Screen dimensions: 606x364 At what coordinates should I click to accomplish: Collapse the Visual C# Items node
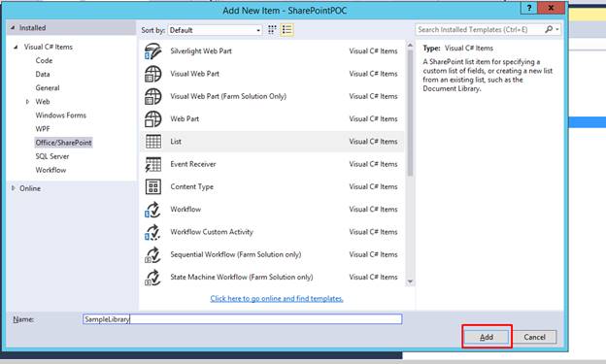(16, 48)
